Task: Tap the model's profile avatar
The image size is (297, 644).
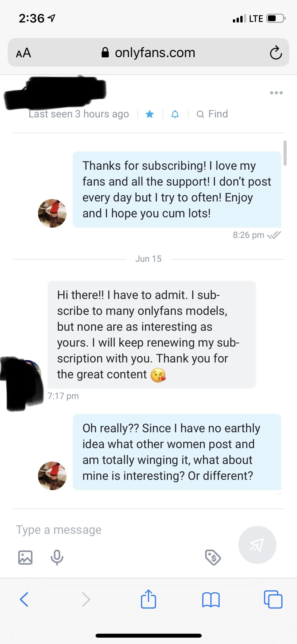Action: (52, 214)
